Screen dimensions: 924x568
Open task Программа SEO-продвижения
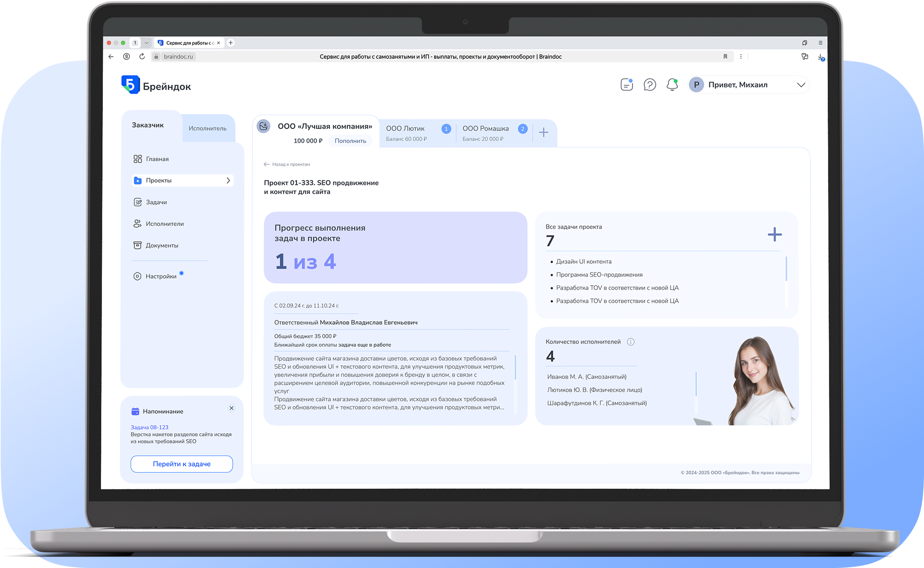pos(599,274)
